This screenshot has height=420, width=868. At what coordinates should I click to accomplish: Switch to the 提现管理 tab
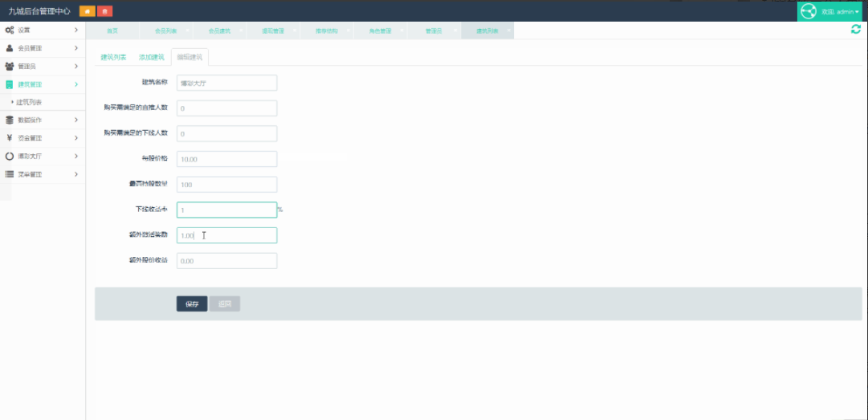click(272, 31)
